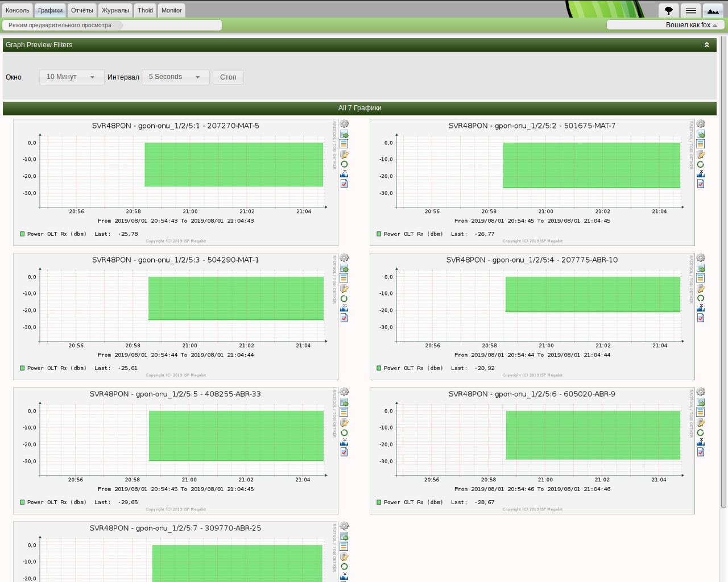This screenshot has width=728, height=582.
Task: Open the Thold tab
Action: click(x=146, y=10)
